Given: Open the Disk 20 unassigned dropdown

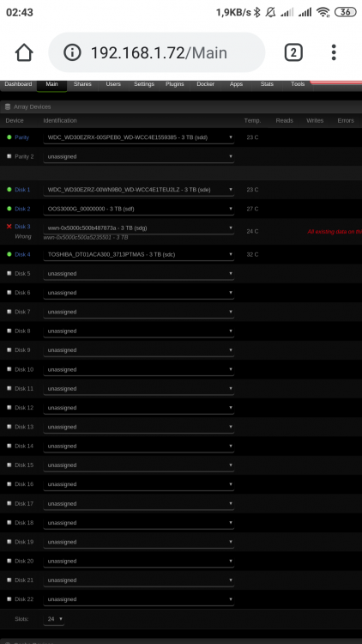Looking at the screenshot, I should pos(139,561).
